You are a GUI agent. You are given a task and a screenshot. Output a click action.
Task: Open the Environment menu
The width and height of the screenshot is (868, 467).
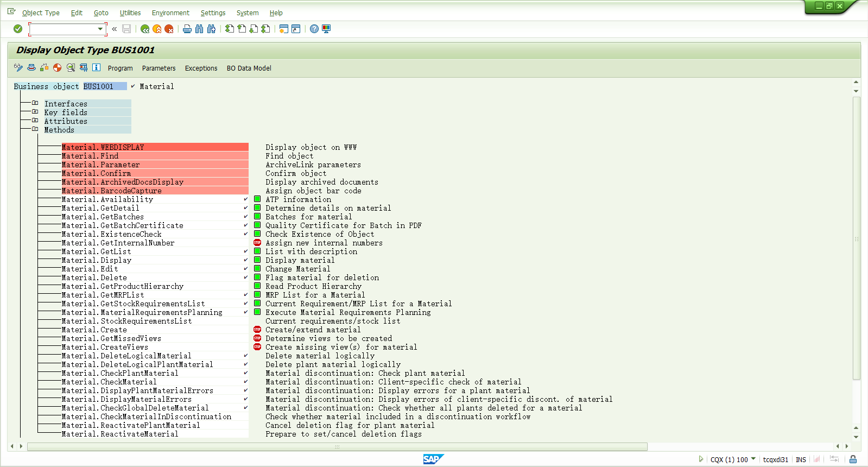coord(170,12)
